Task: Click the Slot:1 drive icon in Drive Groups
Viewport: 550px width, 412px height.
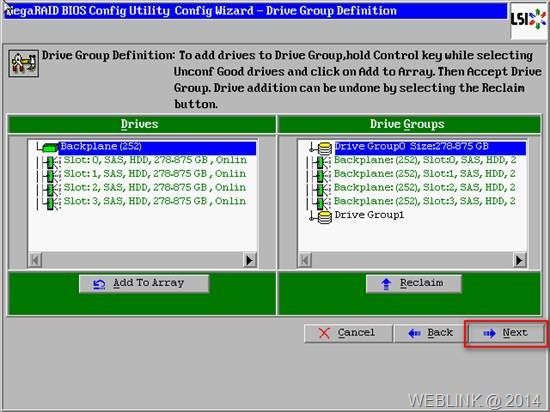Action: point(320,176)
